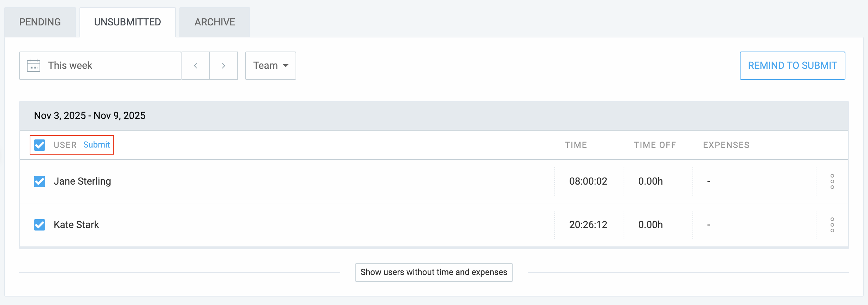Image resolution: width=868 pixels, height=305 pixels.
Task: Click the Kate Stark name
Action: tap(76, 225)
